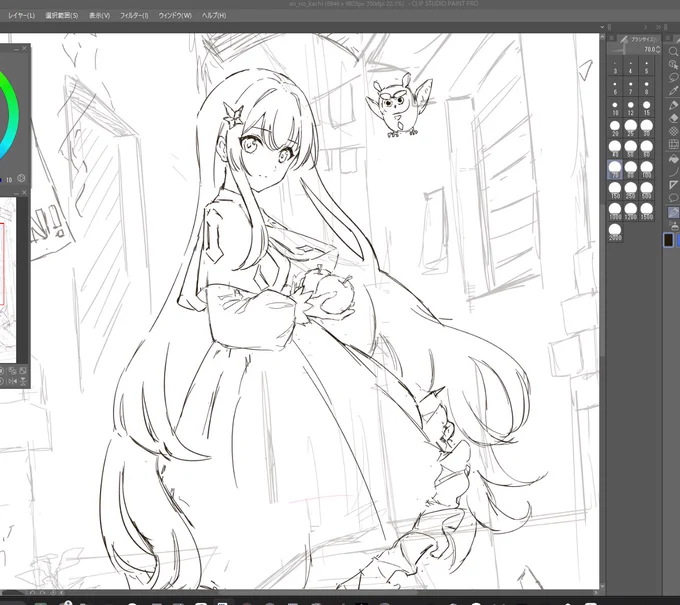The height and width of the screenshot is (605, 680).
Task: Choose brush size 5 preset
Action: tap(647, 68)
